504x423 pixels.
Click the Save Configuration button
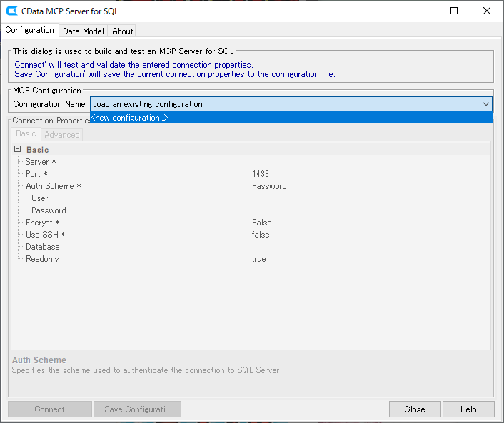(x=137, y=409)
